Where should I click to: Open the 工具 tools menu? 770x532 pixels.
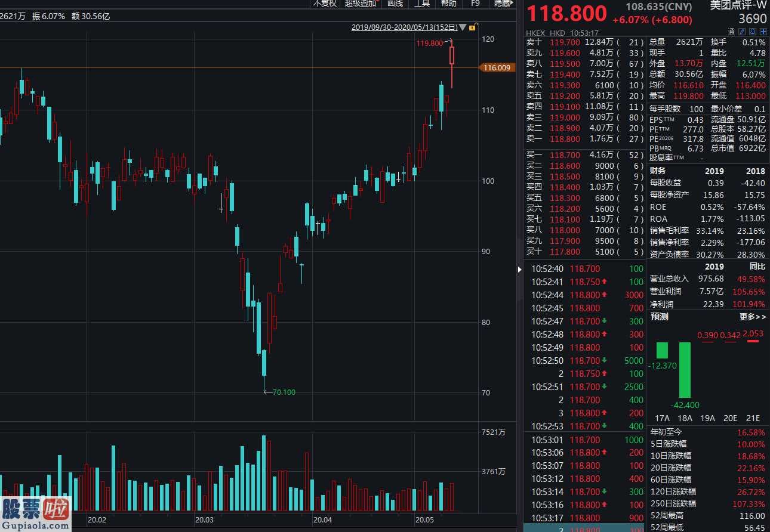pyautogui.click(x=421, y=3)
